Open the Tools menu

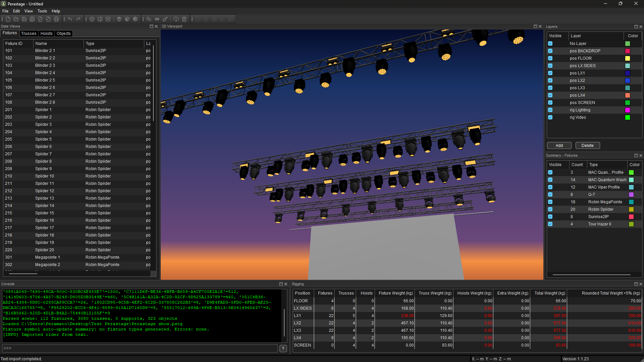point(42,11)
